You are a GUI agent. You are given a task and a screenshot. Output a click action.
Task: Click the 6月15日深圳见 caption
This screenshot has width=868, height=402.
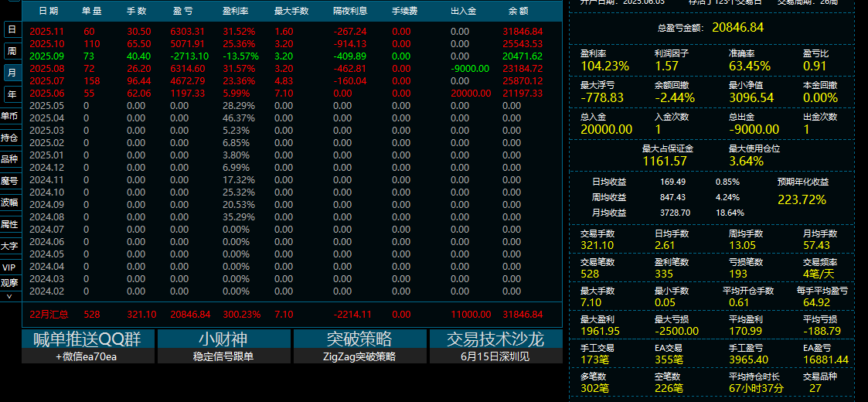pyautogui.click(x=496, y=356)
